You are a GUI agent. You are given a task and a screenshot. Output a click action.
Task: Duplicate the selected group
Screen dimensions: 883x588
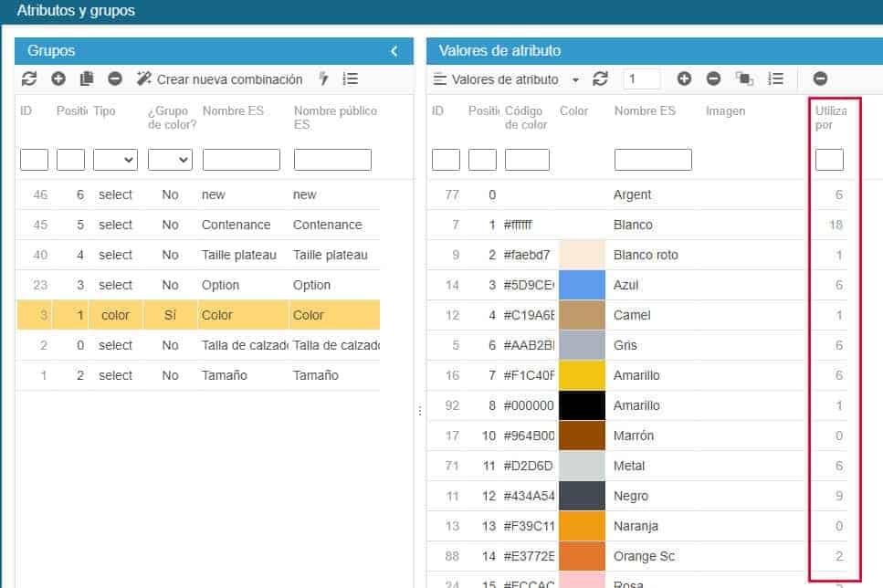[87, 79]
